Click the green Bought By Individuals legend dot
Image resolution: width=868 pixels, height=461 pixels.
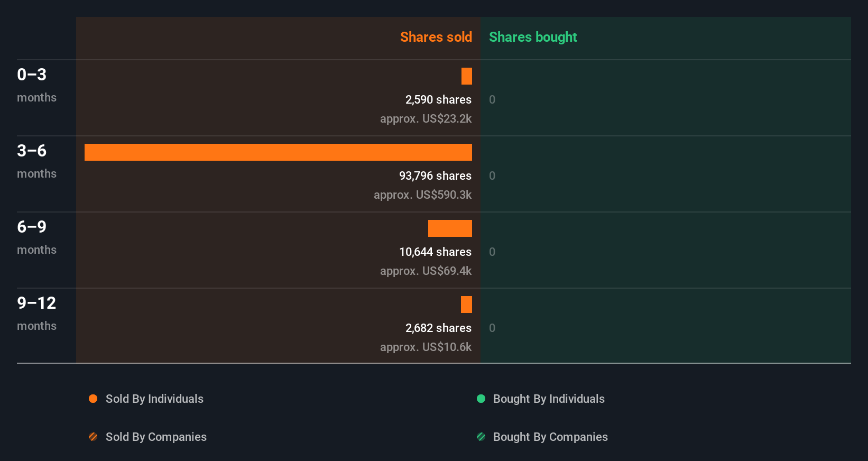[481, 399]
